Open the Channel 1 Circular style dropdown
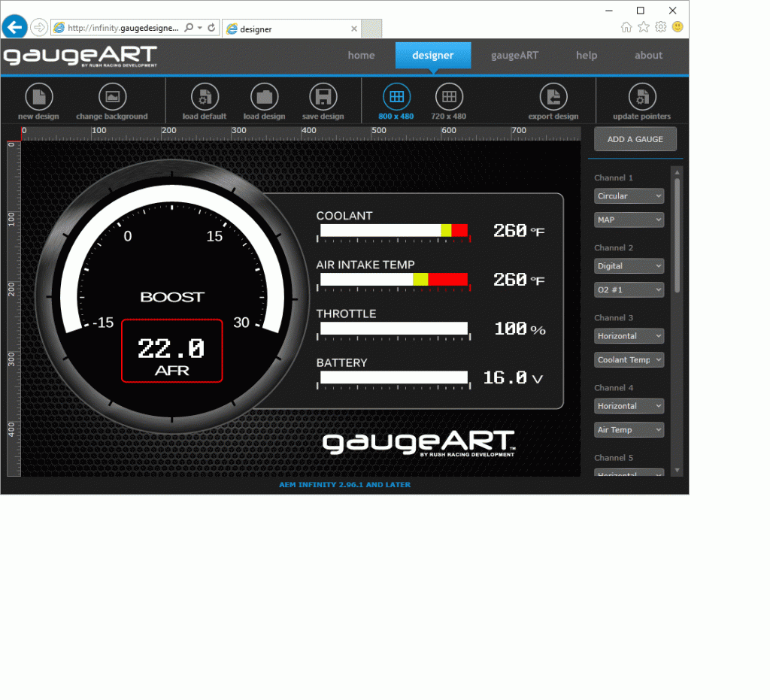 (x=629, y=195)
